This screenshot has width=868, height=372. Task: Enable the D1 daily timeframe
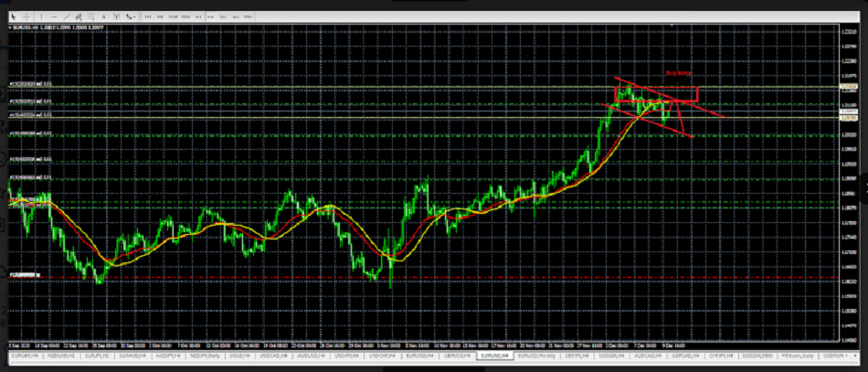[223, 16]
